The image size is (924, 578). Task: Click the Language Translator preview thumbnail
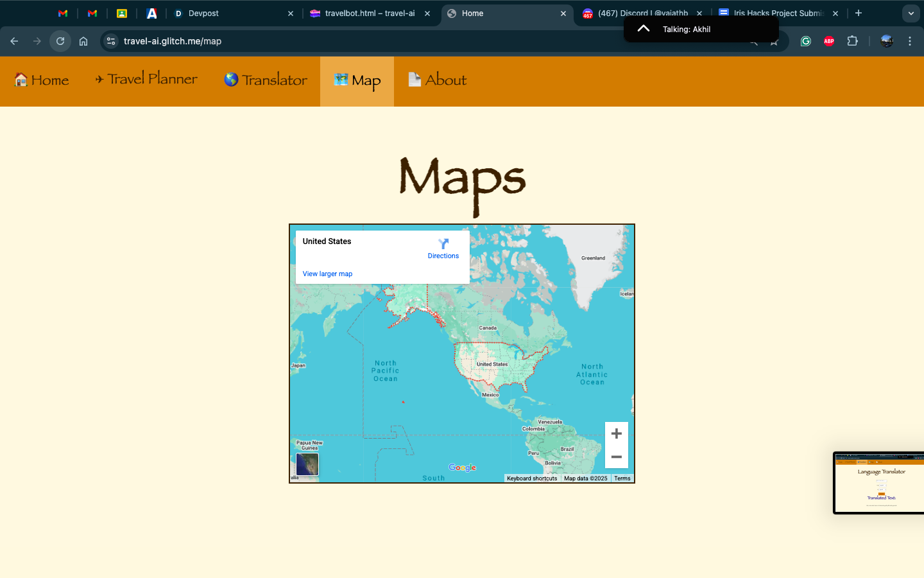(879, 483)
